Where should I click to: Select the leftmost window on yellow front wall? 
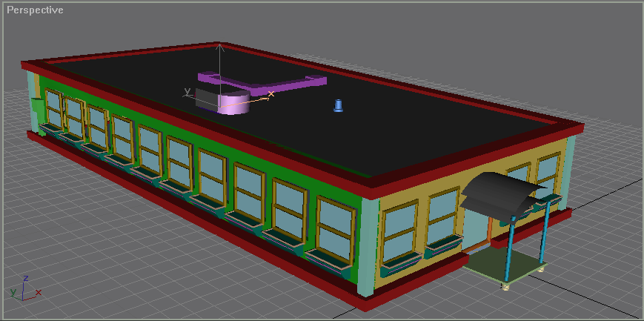point(401,234)
